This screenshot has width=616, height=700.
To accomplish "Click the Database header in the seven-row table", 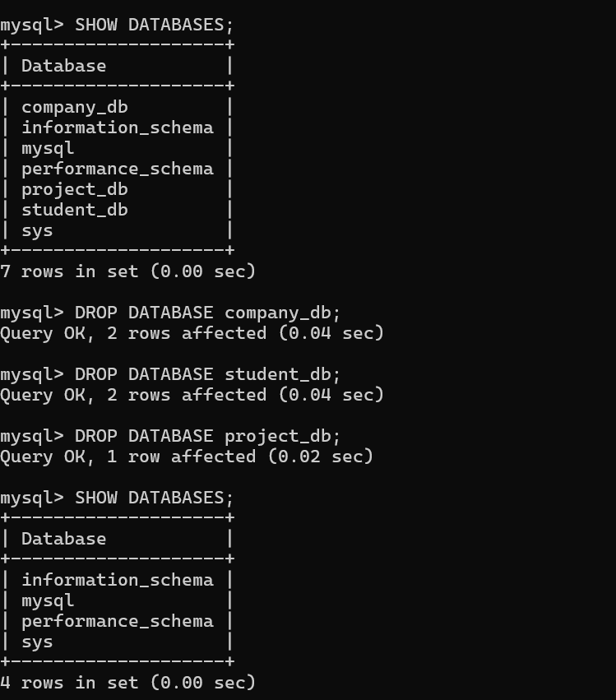I will (63, 66).
